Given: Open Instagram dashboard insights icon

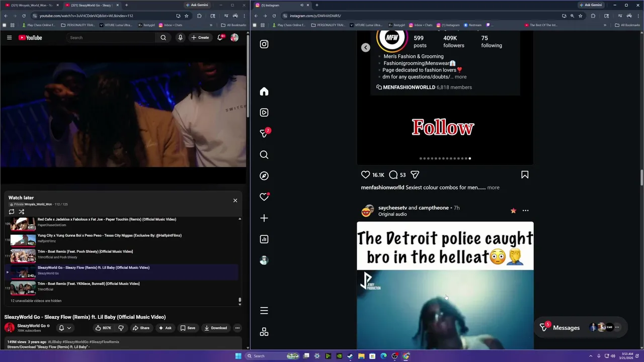Looking at the screenshot, I should [x=264, y=239].
